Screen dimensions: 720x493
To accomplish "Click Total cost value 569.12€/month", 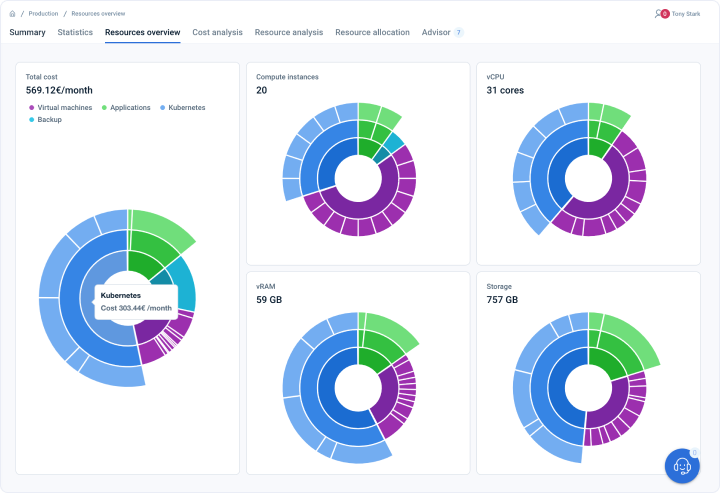I will click(x=59, y=90).
